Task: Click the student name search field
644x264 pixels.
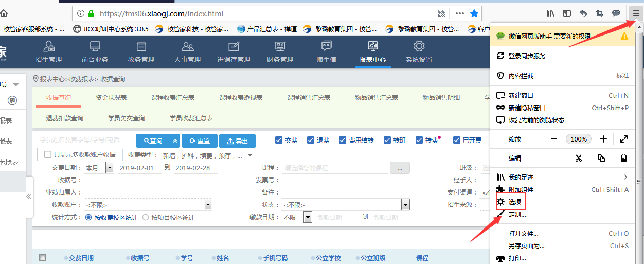Action: point(86,140)
